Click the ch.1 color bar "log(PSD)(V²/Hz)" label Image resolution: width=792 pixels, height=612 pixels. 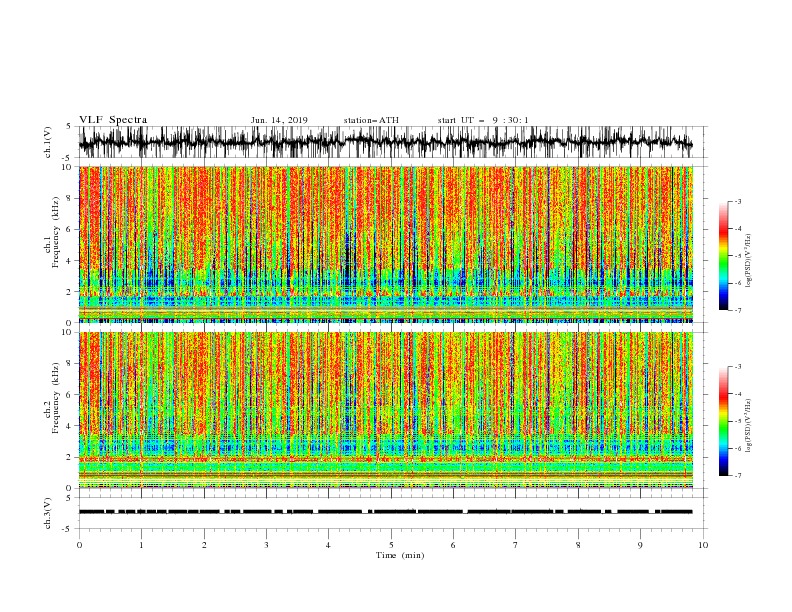click(x=749, y=261)
